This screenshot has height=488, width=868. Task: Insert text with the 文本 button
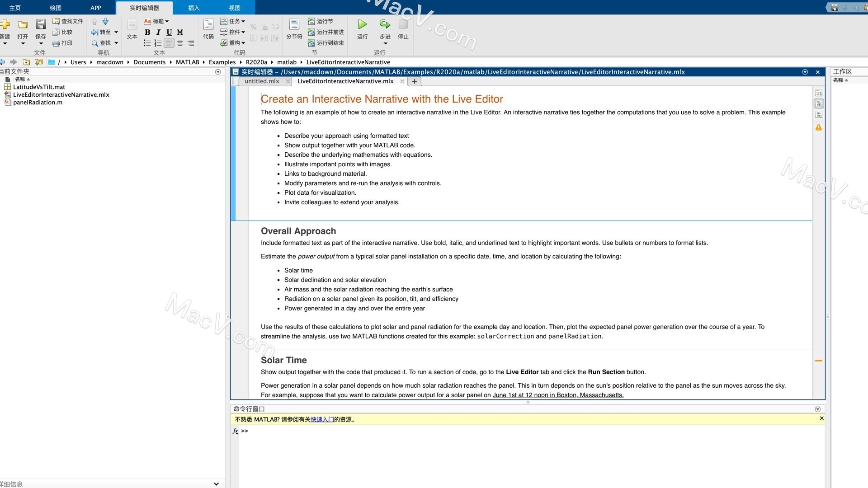132,29
